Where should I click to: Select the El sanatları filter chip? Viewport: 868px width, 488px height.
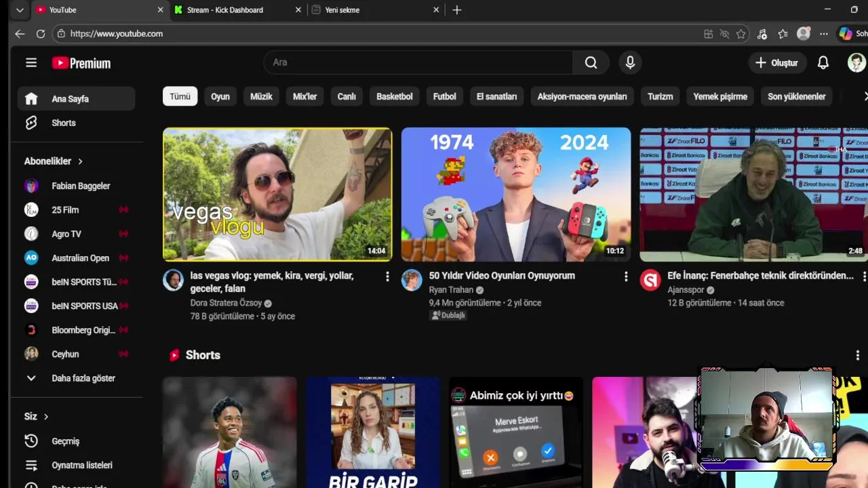[496, 96]
